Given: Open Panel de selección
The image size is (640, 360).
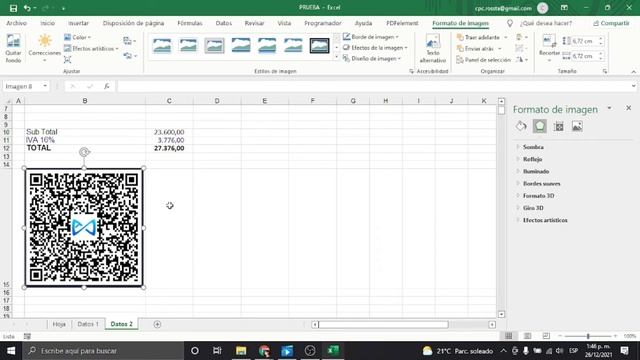Looking at the screenshot, I should (484, 60).
